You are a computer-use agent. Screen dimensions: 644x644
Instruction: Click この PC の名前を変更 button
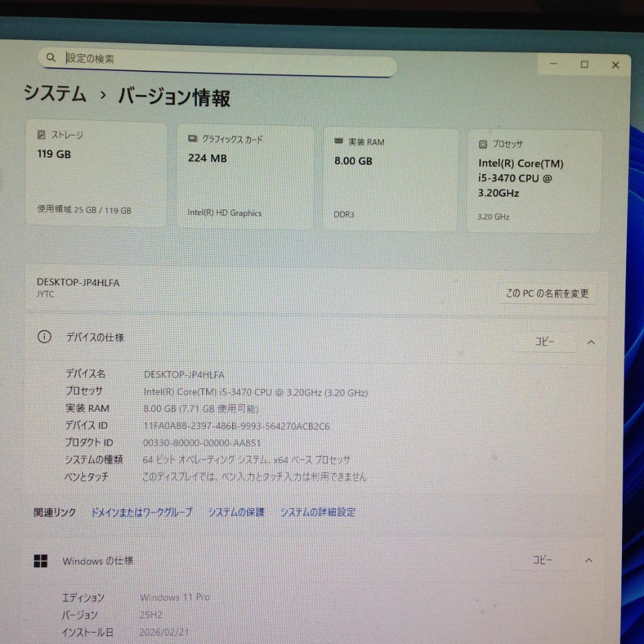547,293
